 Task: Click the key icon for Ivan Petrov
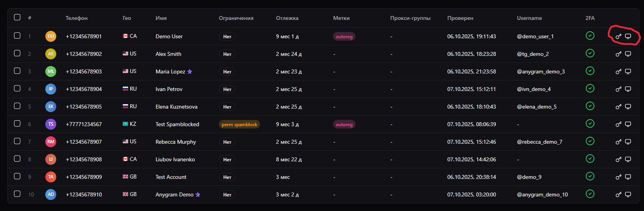tap(618, 89)
